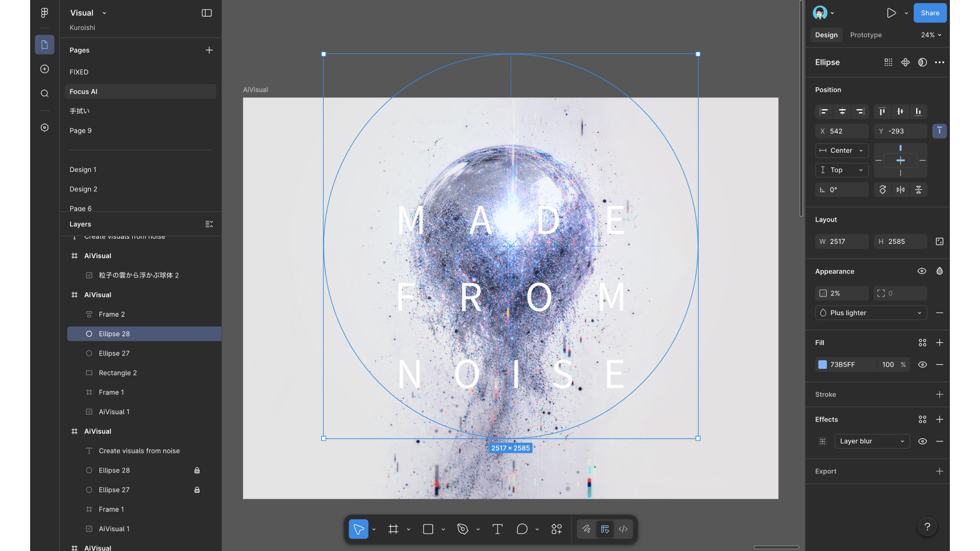The height and width of the screenshot is (551, 980).
Task: Add a new page with plus button
Action: [209, 50]
